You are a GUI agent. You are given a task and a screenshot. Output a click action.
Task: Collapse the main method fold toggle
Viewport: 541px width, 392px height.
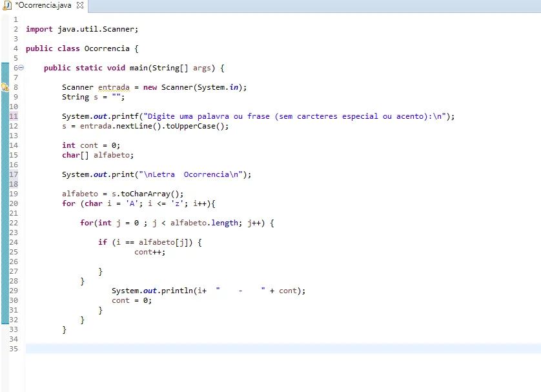click(x=21, y=68)
